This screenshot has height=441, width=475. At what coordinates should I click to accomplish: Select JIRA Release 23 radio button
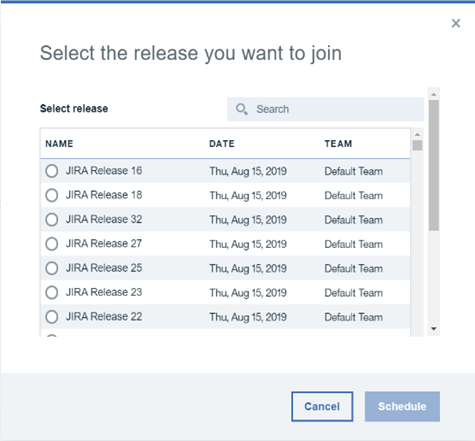pos(52,292)
